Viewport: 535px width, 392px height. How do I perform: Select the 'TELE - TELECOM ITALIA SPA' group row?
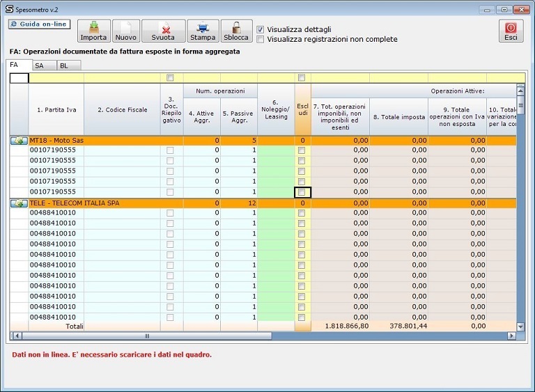(263, 203)
